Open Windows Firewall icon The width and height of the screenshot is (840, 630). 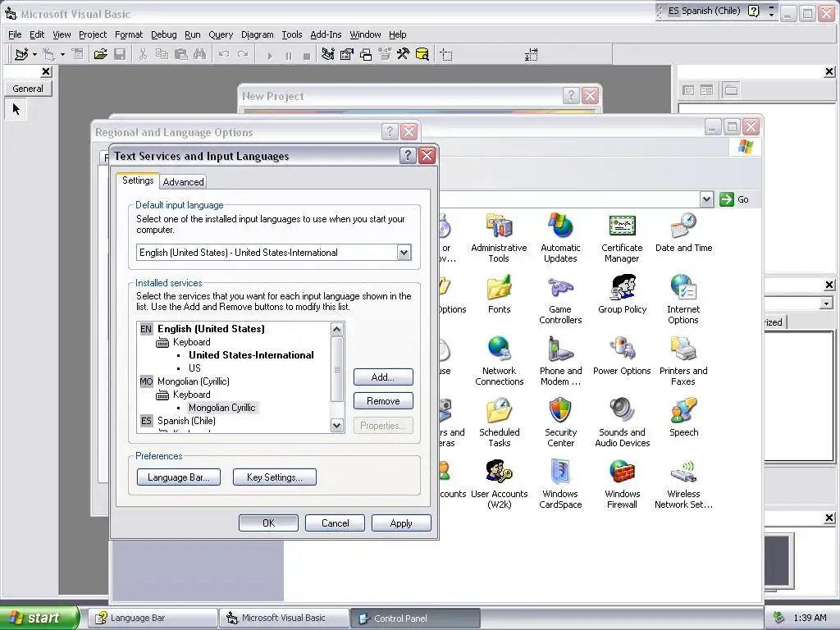coord(622,485)
